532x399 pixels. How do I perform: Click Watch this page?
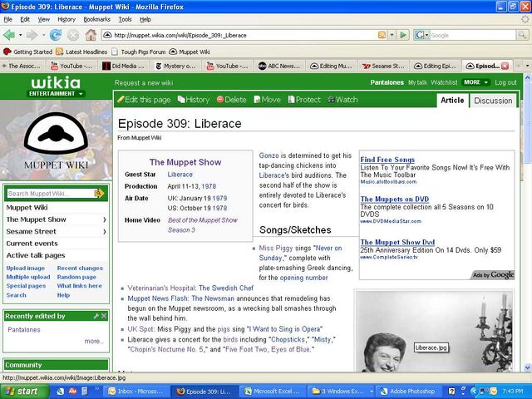tap(342, 100)
